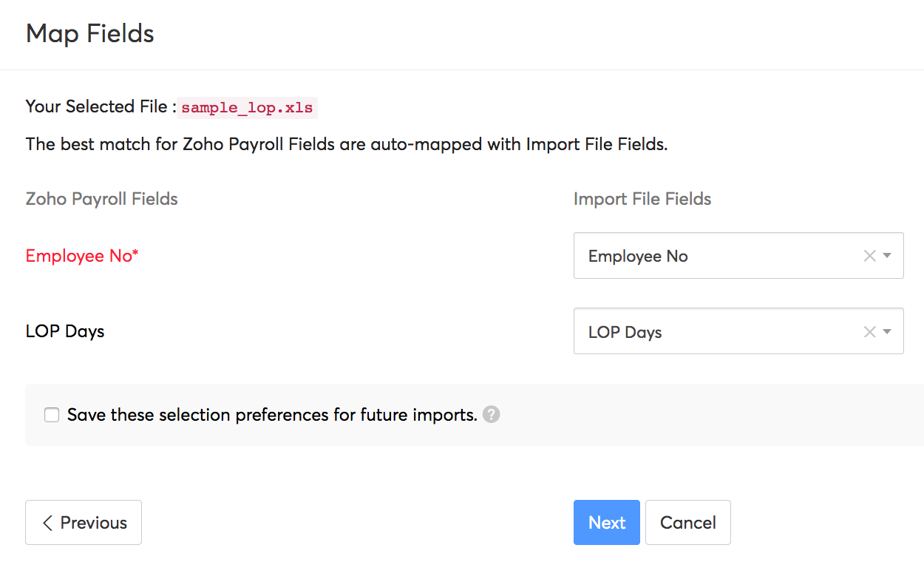Click the left chevron on Previous
924x562 pixels.
click(x=47, y=523)
